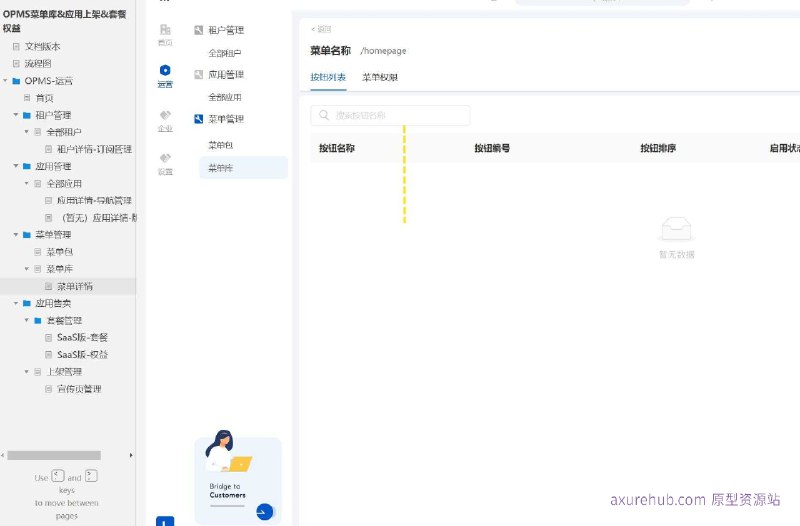This screenshot has height=526, width=800.
Task: Collapse the 租户管理 folder in the page tree
Action: pyautogui.click(x=16, y=115)
